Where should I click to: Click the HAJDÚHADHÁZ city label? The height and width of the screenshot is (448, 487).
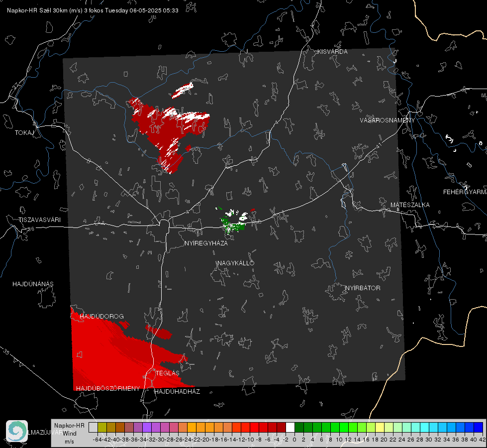[x=177, y=392]
